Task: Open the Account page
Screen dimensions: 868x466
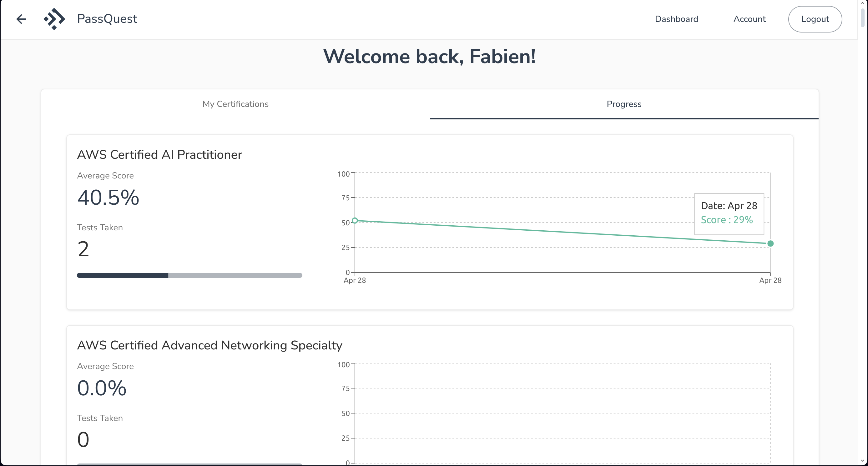Action: click(x=749, y=19)
